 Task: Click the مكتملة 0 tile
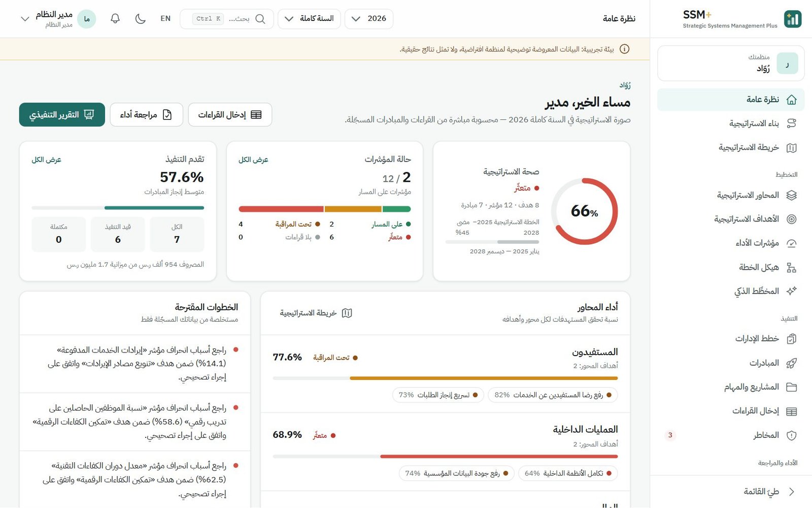59,234
